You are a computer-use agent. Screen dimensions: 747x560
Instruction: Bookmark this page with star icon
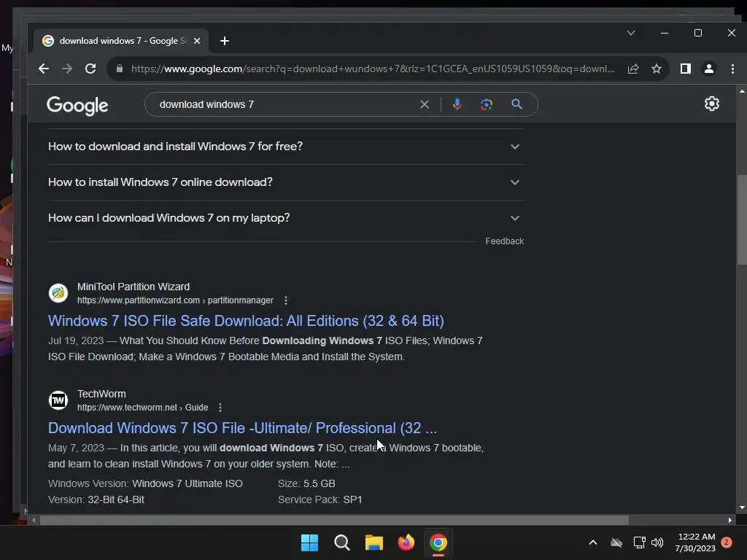pyautogui.click(x=657, y=69)
